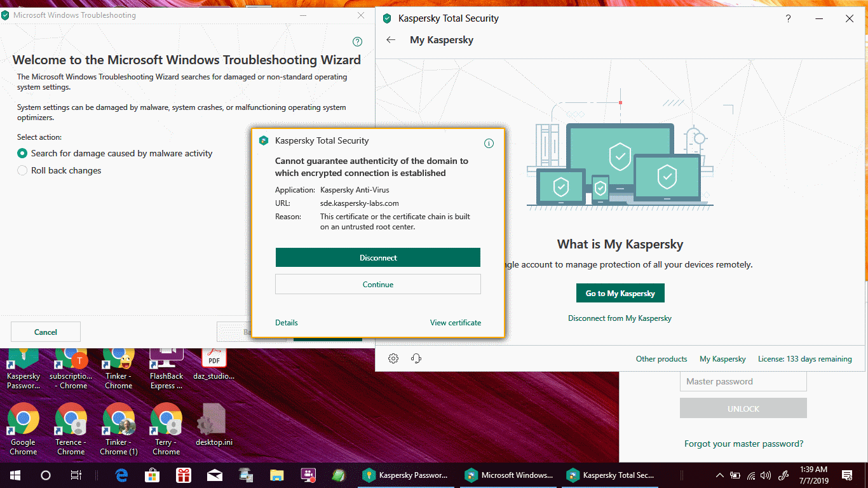
Task: Go back using the arrow beside My Kaspersky
Action: (x=391, y=40)
